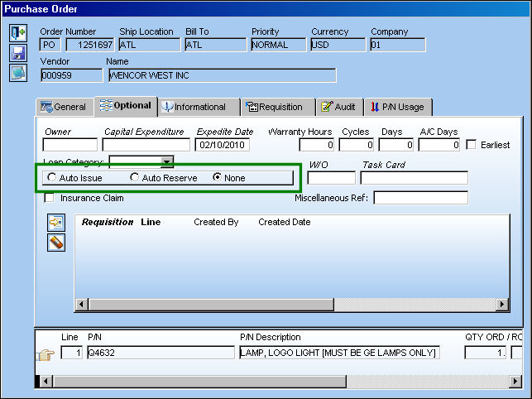Open the General tab
This screenshot has height=399, width=532.
65,107
